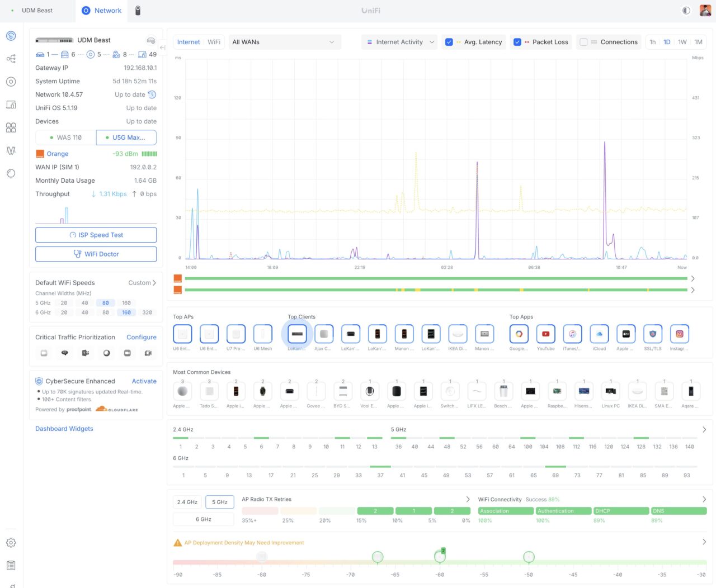Select the U6 Mesh access point icon
The width and height of the screenshot is (716, 588).
263,334
